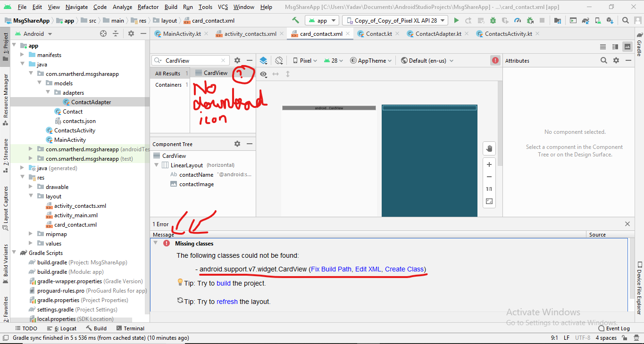This screenshot has width=644, height=344.
Task: Switch to ContactAdapter.kt tab
Action: pos(438,33)
